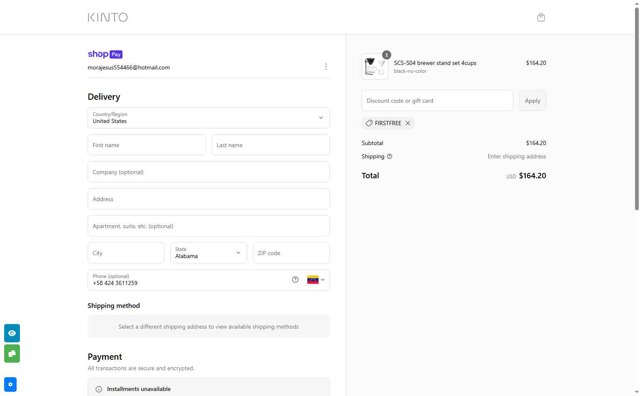The image size is (640, 396).
Task: Click the shipping method notice box
Action: [x=209, y=326]
